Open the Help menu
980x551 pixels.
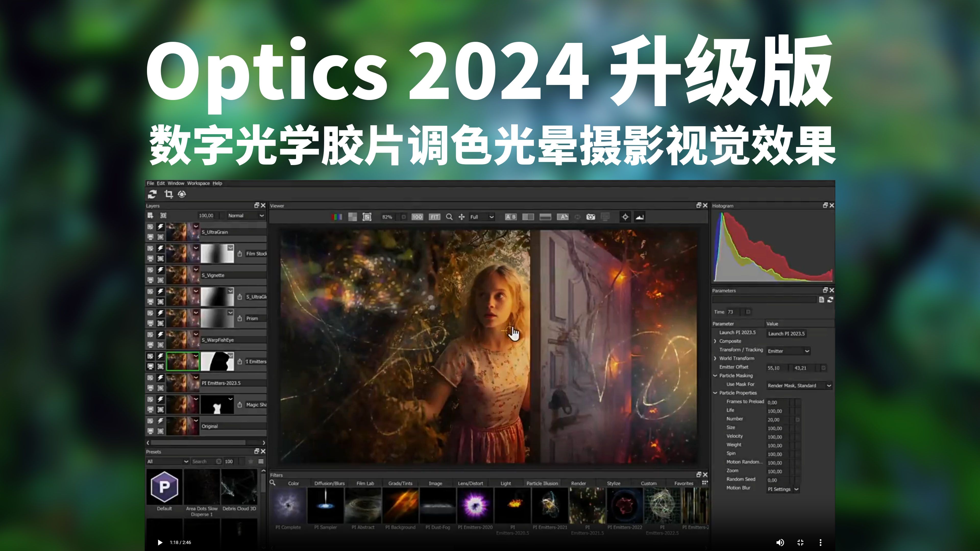click(x=217, y=183)
